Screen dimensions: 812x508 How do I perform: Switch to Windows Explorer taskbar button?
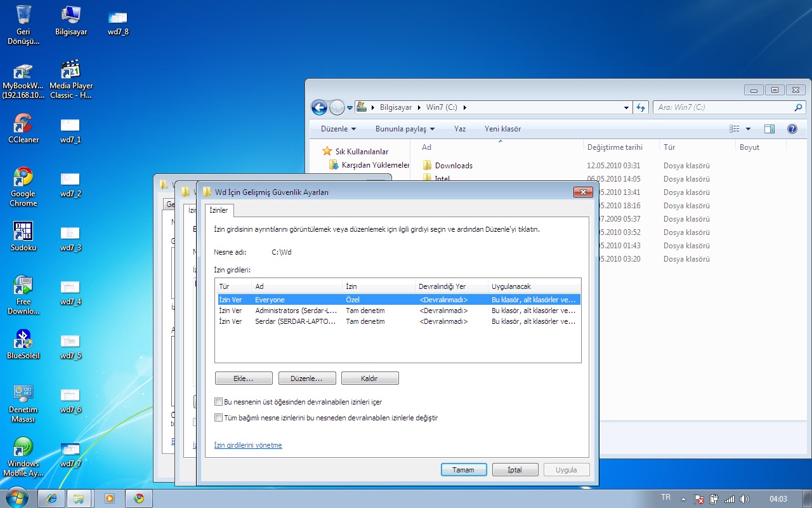[79, 498]
